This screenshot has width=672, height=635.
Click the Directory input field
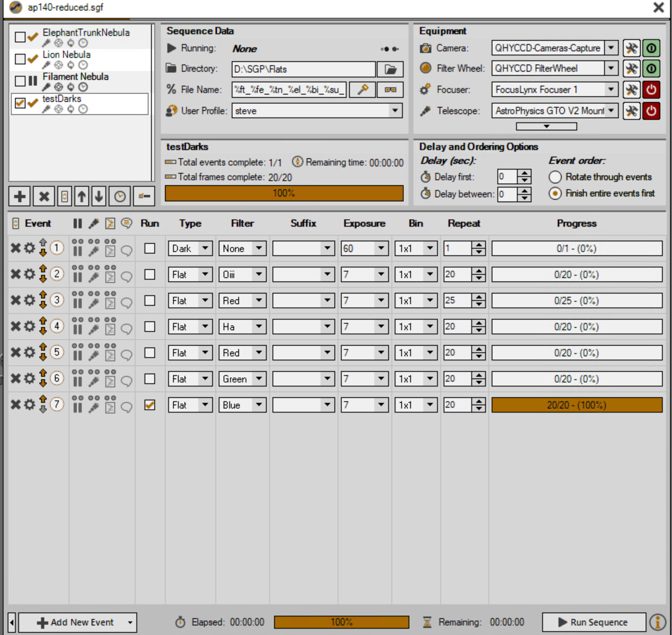tap(303, 69)
